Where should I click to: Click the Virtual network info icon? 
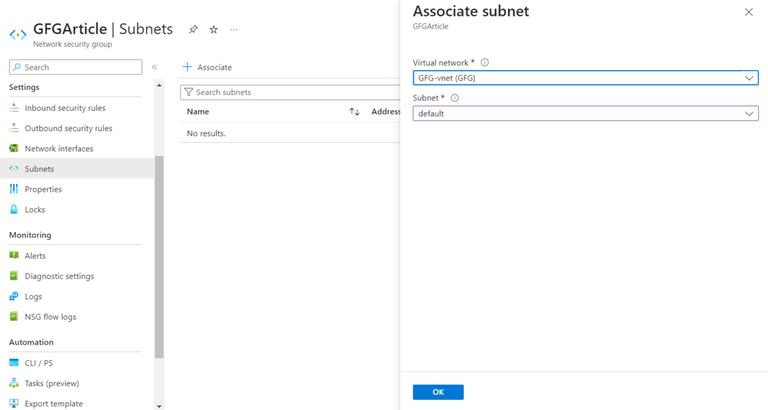[x=485, y=62]
